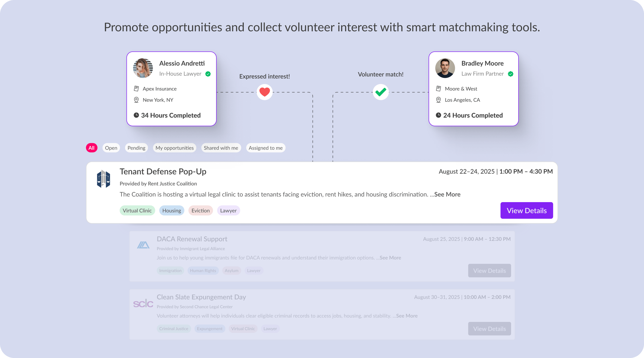Click Alessio Andretti's profile photo

click(143, 68)
